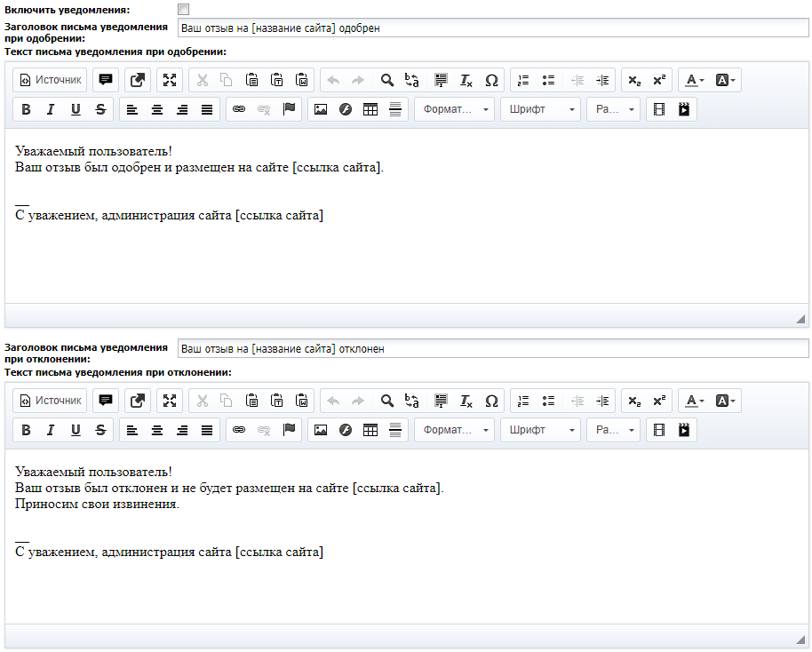Open Find (magnifier) in the approval editor
Viewport: 812px width, 652px height.
(386, 80)
